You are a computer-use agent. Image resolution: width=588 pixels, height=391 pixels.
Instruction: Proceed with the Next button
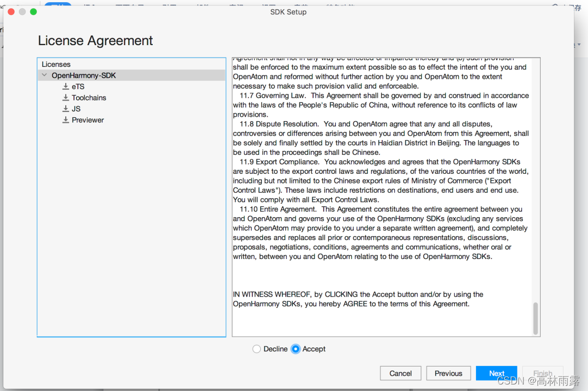tap(497, 374)
